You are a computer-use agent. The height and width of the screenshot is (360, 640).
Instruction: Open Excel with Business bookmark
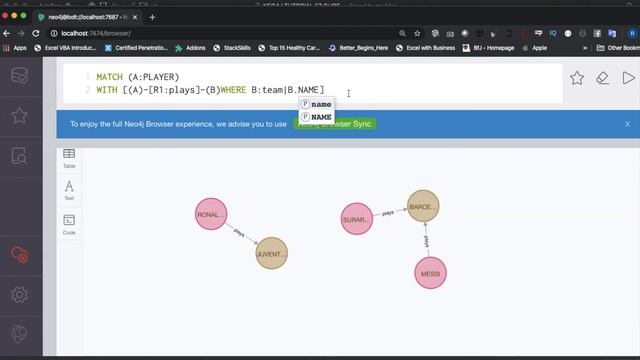click(x=425, y=48)
